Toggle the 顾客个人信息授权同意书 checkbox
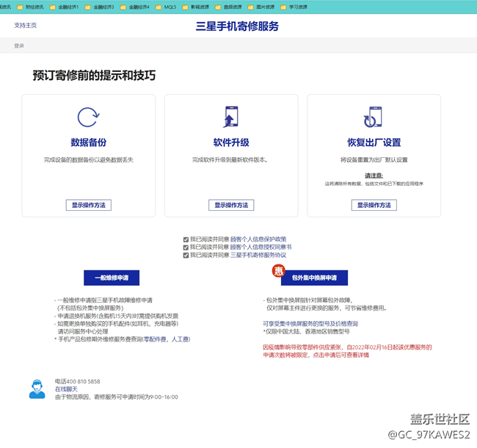The image size is (477, 448). point(186,248)
